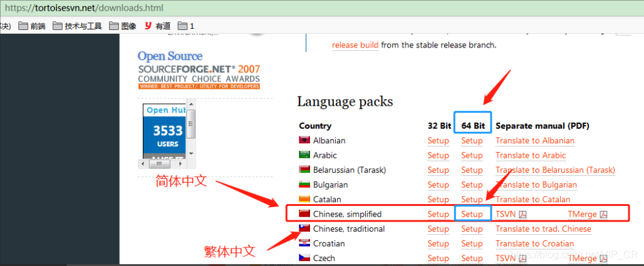
Task: Download Albanian 64 Bit Setup
Action: [472, 140]
